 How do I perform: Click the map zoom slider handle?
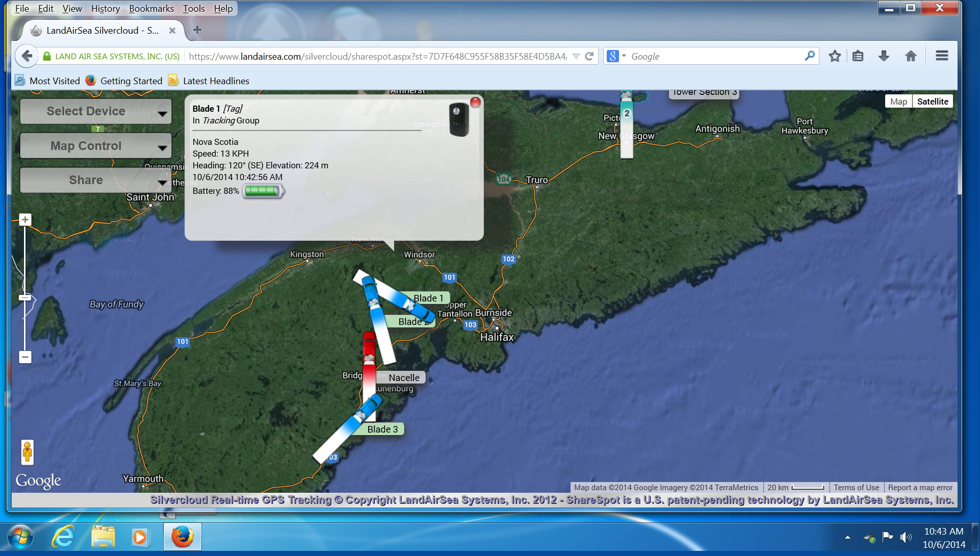point(25,297)
